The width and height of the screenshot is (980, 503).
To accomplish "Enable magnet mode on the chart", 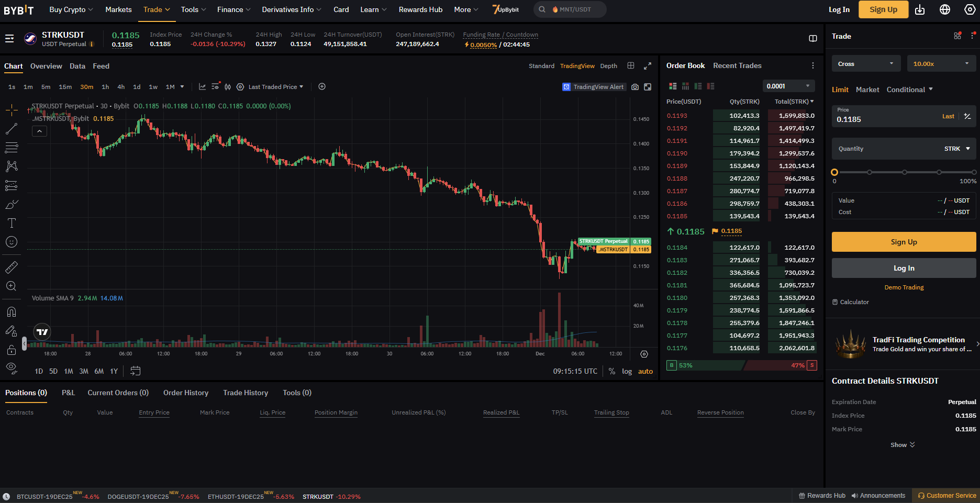I will pyautogui.click(x=12, y=311).
